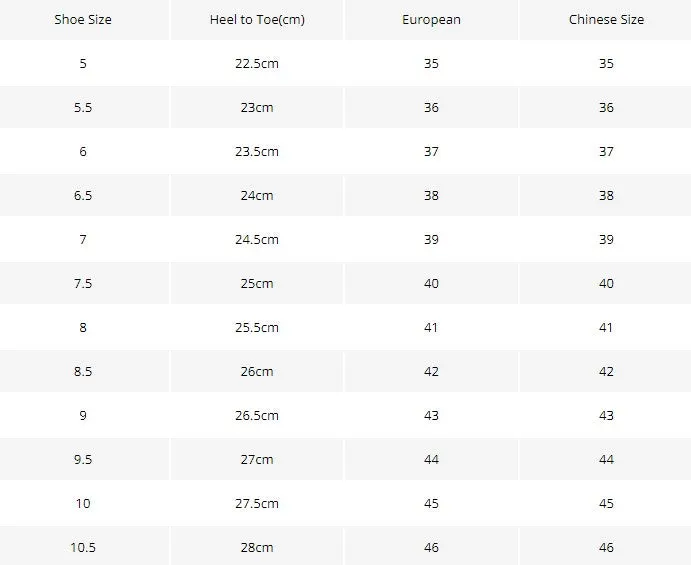Click the 22.5cm heel to toe cell
The width and height of the screenshot is (691, 565).
pyautogui.click(x=257, y=63)
